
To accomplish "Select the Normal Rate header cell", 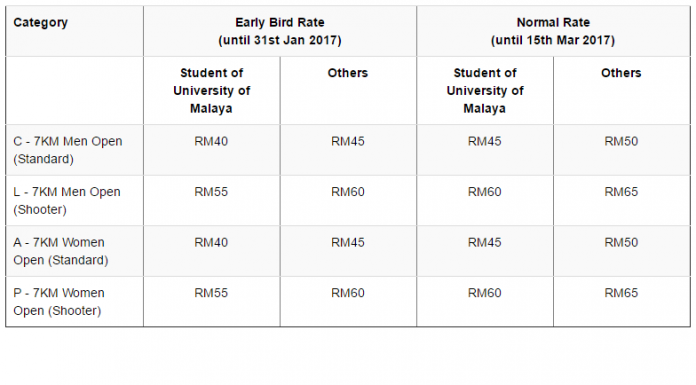I will (x=553, y=32).
